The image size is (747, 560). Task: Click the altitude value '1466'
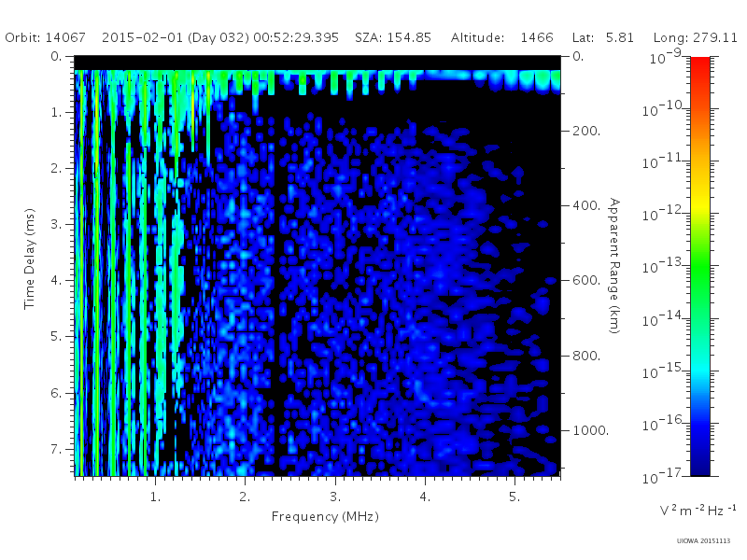537,37
